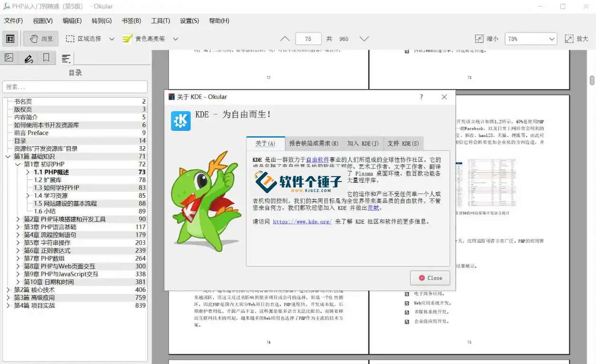Click the Close button in KDE dialog

[430, 278]
